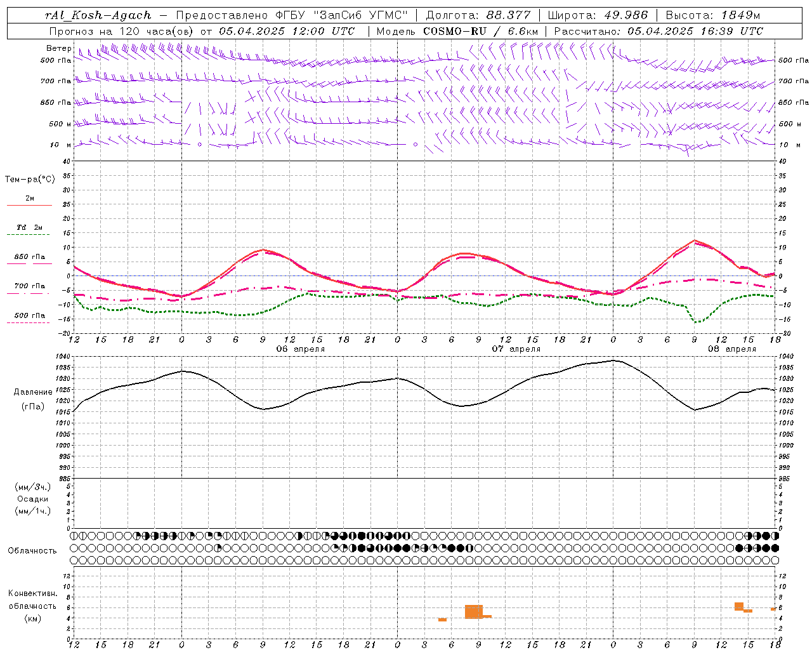Click the 07 апреля date label
This screenshot has height=650, width=812.
tap(516, 349)
